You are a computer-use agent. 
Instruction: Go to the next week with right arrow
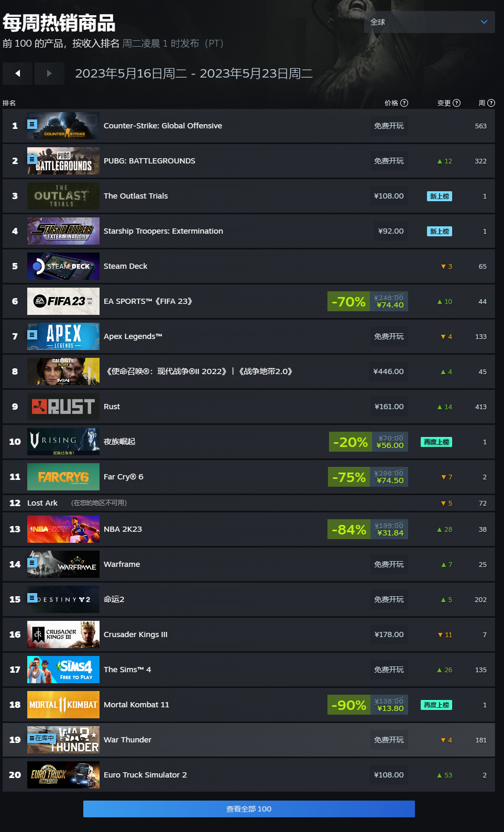click(x=49, y=73)
